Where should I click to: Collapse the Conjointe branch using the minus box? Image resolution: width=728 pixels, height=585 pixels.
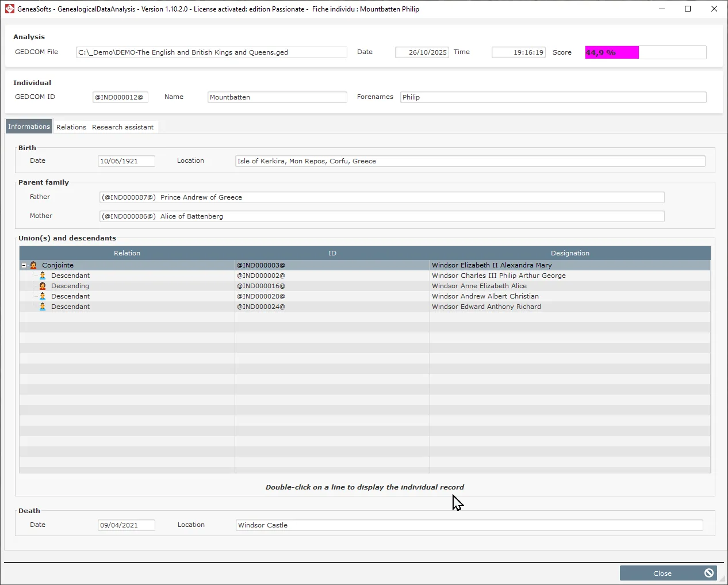coord(24,265)
